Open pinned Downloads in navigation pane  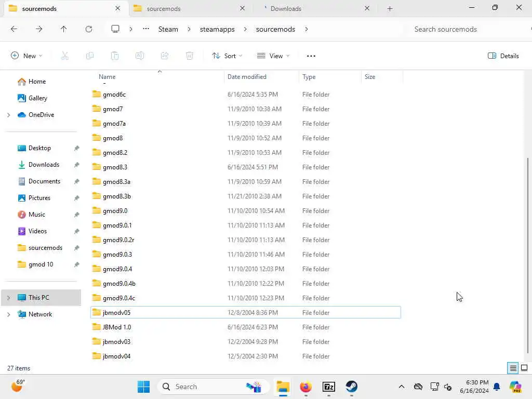click(x=44, y=165)
